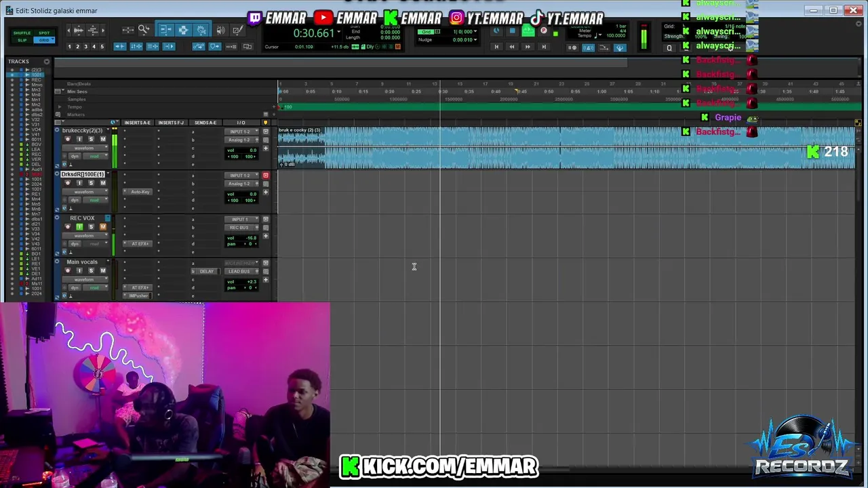868x488 pixels.
Task: Toggle Insertion Follows Playback button
Action: pos(169,47)
